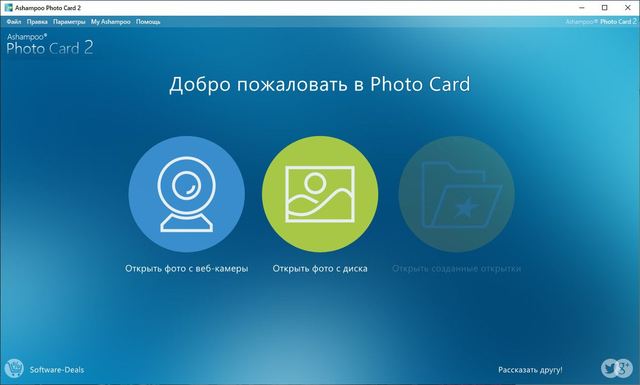Image resolution: width=640 pixels, height=385 pixels.
Task: Share via the Twitter bird icon
Action: (x=610, y=369)
